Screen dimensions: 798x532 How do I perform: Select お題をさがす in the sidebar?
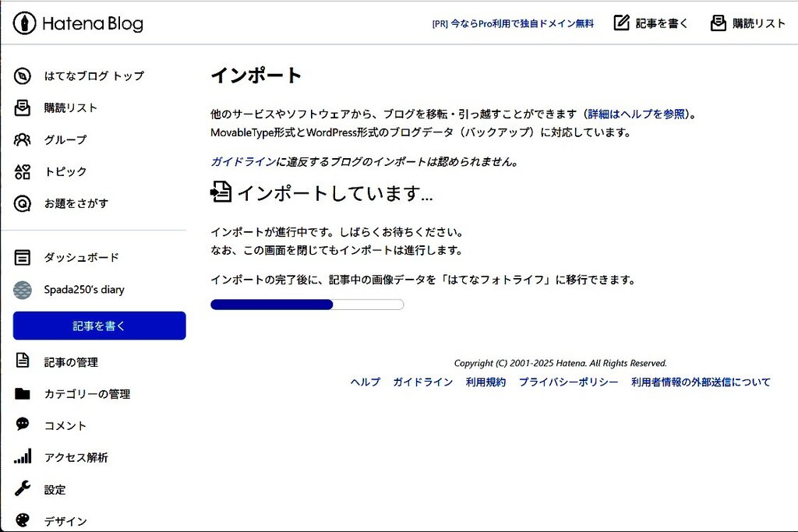pyautogui.click(x=76, y=203)
